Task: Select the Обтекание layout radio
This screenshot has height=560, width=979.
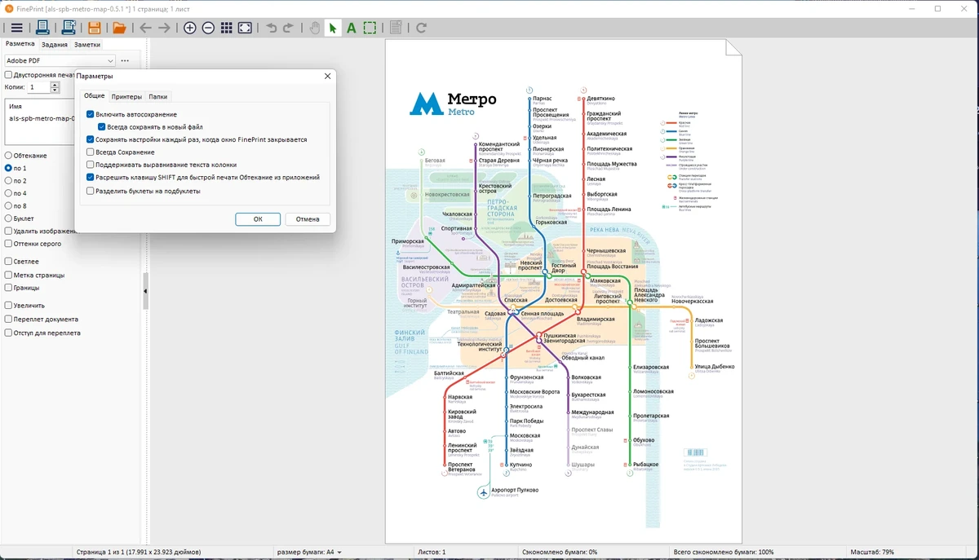Action: (x=8, y=156)
